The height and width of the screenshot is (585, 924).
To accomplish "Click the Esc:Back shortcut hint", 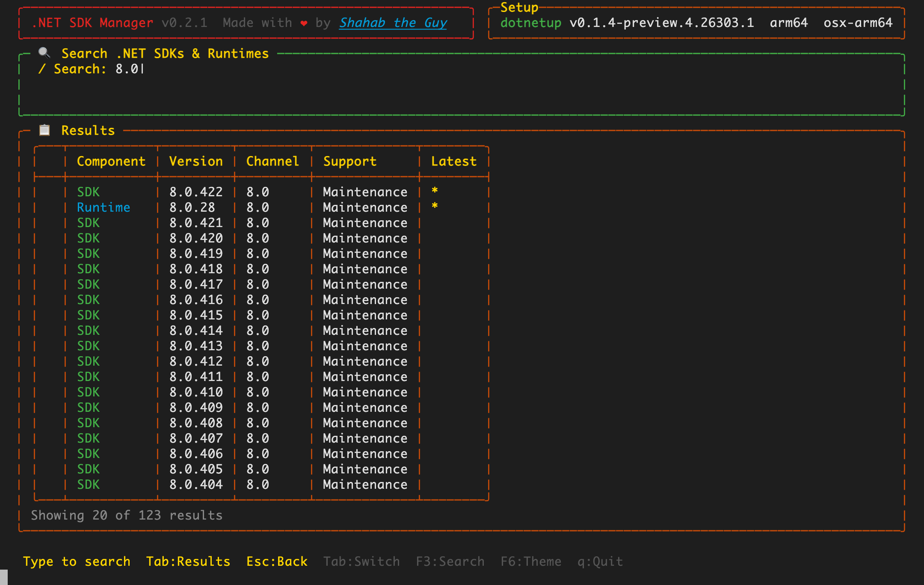I will 277,561.
